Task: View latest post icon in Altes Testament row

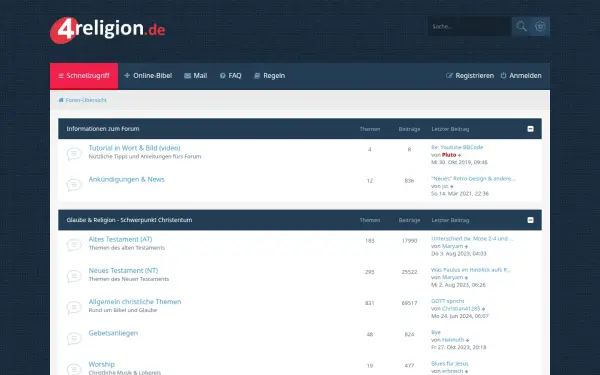Action: (466, 246)
